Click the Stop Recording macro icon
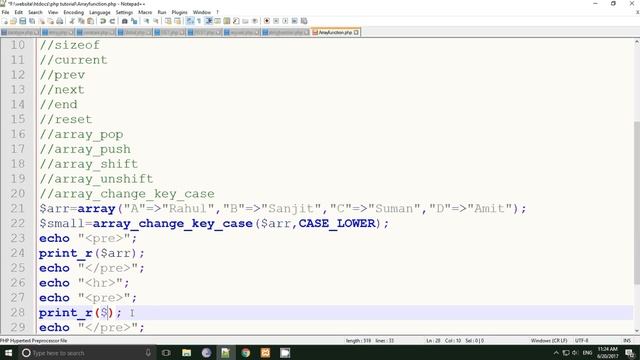640x360 pixels. 276,21
